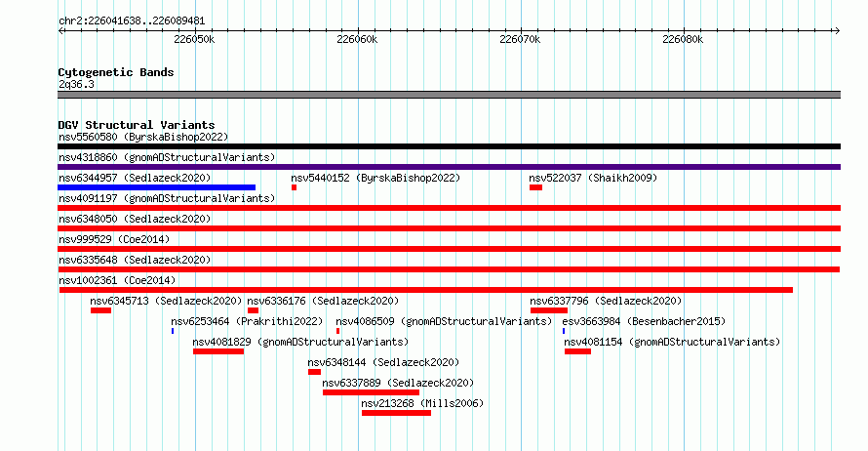Select the blue nsv6344957 variant bar
Screen dimensions: 868x451
point(157,187)
